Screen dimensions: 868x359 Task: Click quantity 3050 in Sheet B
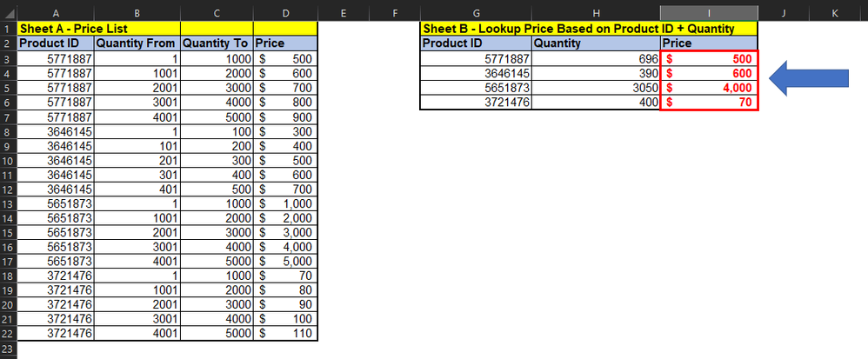[x=596, y=88]
